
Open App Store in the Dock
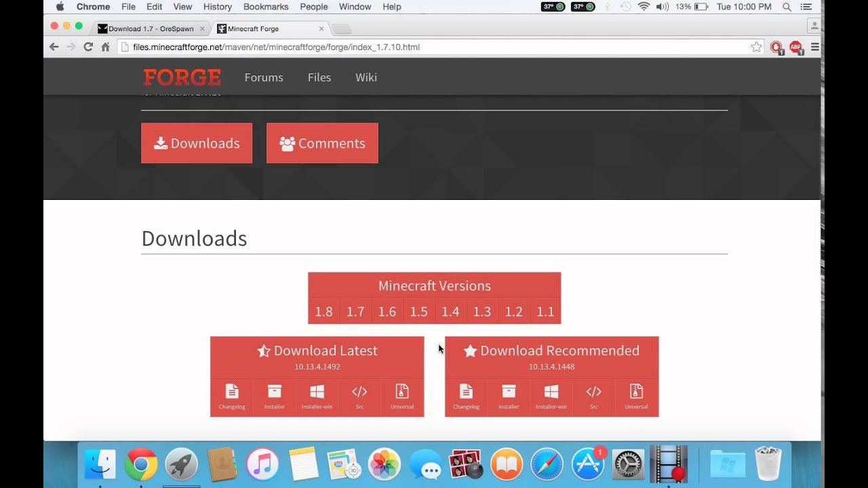coord(588,464)
